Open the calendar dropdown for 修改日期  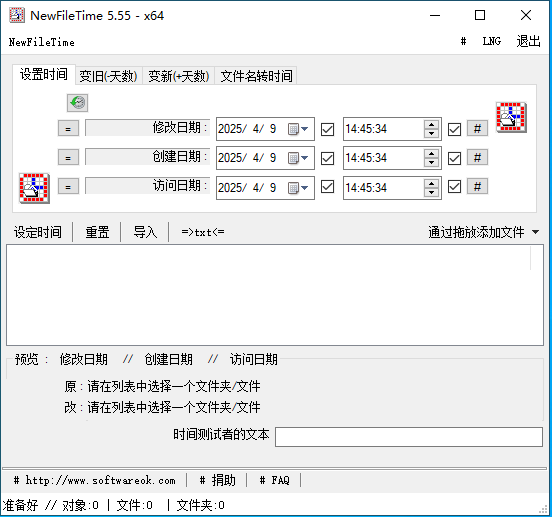pyautogui.click(x=298, y=129)
